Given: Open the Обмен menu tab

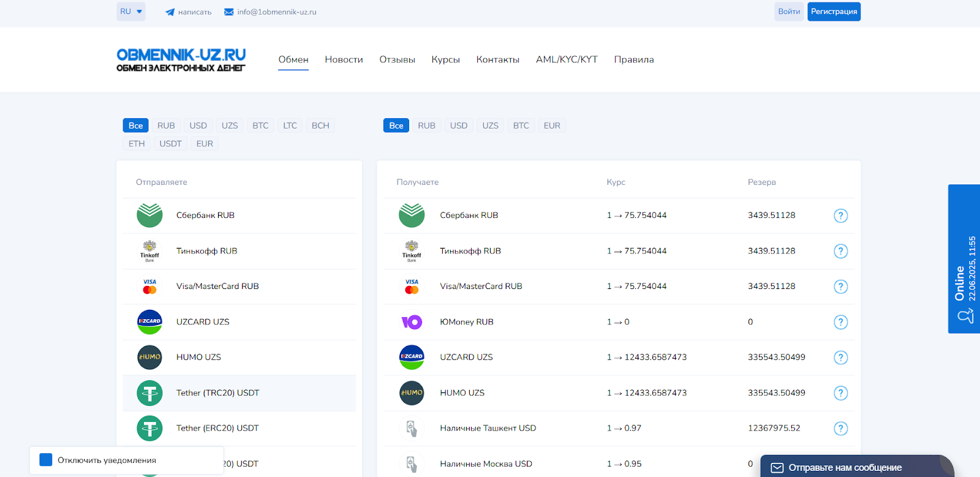Looking at the screenshot, I should [x=293, y=59].
